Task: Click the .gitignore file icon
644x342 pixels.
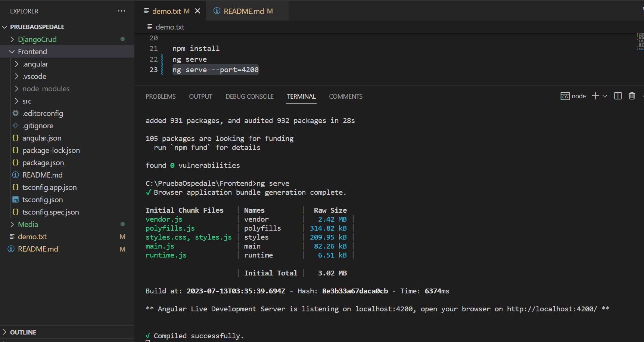Action: [x=15, y=126]
